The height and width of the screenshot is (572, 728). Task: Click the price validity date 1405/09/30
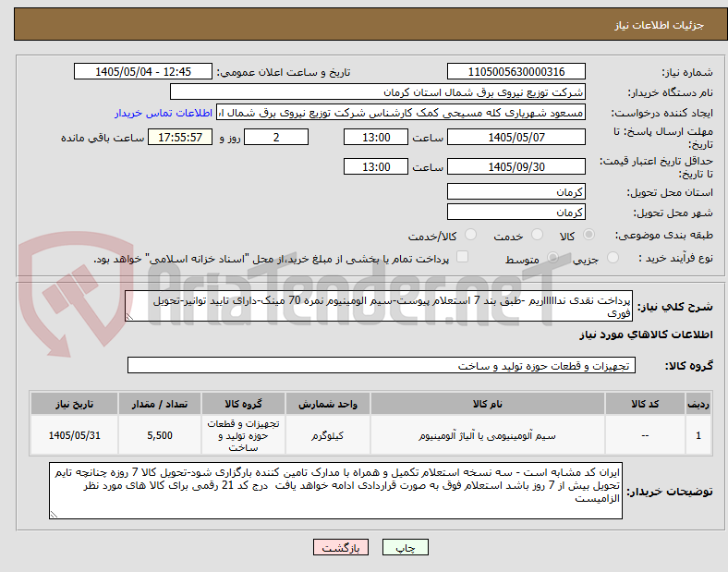516,166
